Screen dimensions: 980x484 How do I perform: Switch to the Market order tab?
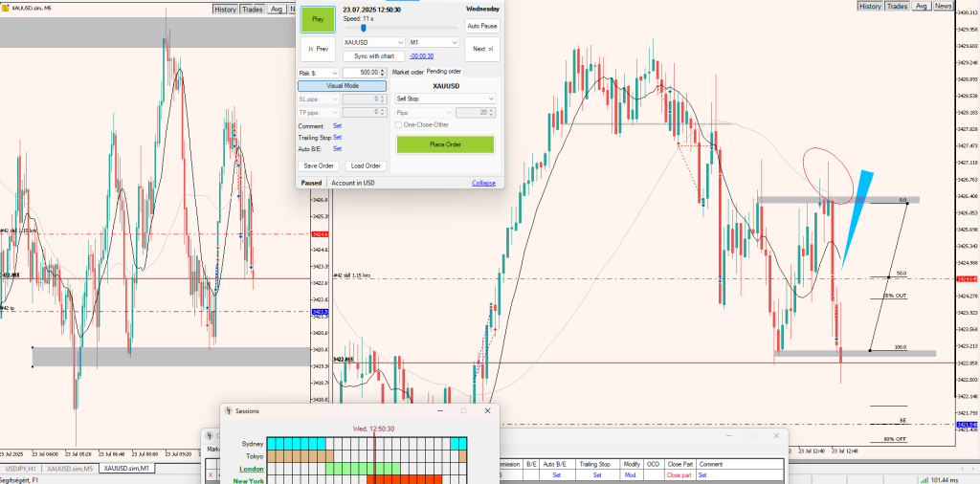pyautogui.click(x=408, y=72)
